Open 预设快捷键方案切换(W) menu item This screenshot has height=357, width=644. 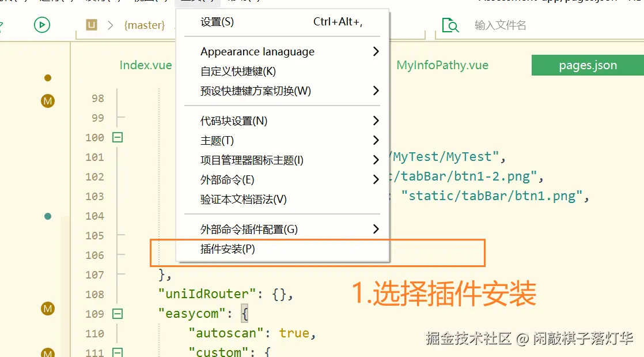coord(282,91)
